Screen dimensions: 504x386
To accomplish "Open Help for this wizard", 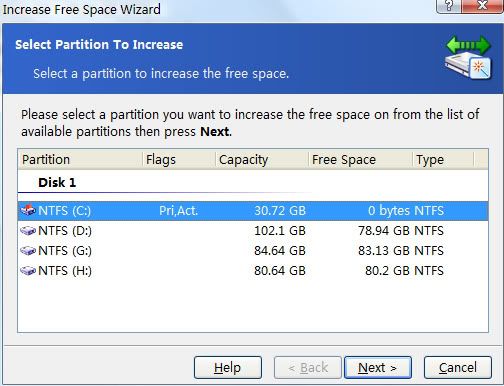I will [x=228, y=367].
